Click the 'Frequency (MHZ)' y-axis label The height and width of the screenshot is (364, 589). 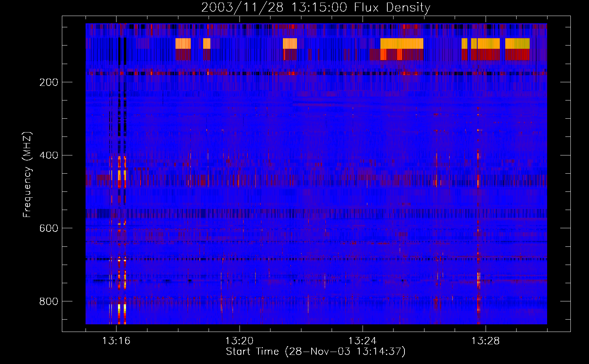click(27, 175)
